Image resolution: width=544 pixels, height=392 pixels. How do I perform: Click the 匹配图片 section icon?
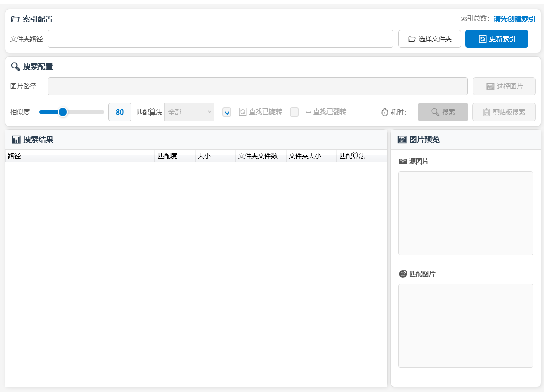(x=403, y=274)
